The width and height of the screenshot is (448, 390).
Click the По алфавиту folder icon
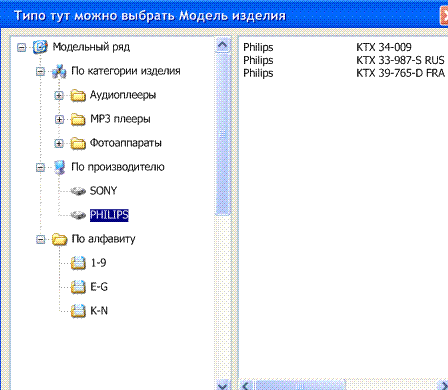pos(60,239)
